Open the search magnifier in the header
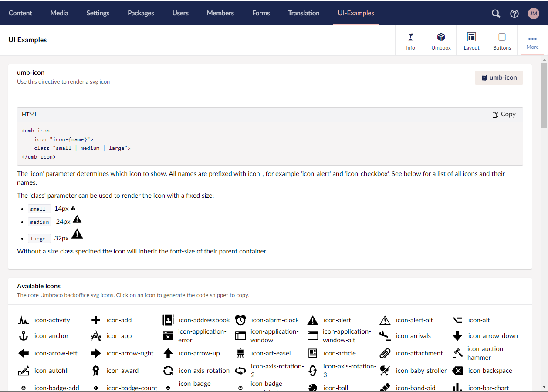 tap(496, 14)
